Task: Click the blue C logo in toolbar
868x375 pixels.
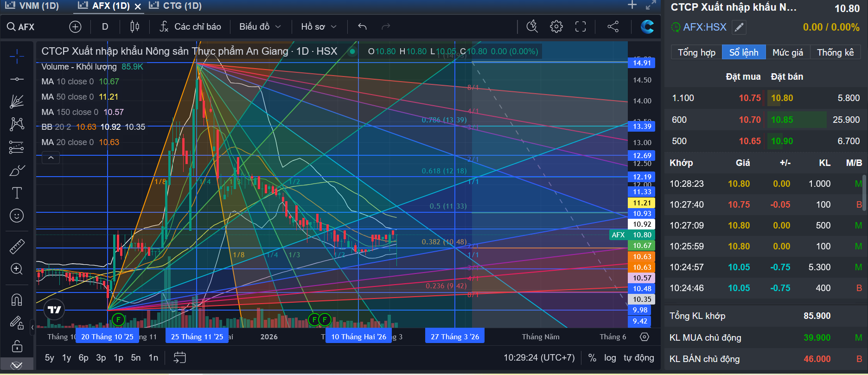Action: tap(647, 27)
